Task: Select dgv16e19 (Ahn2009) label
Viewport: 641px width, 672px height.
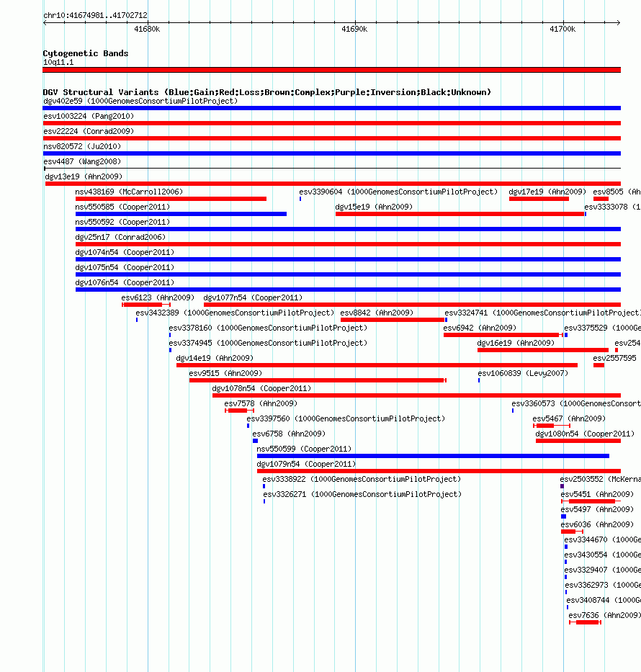Action: (516, 343)
